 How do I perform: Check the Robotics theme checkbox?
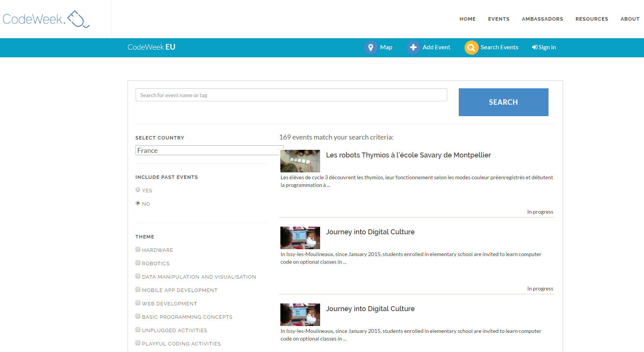pyautogui.click(x=138, y=263)
